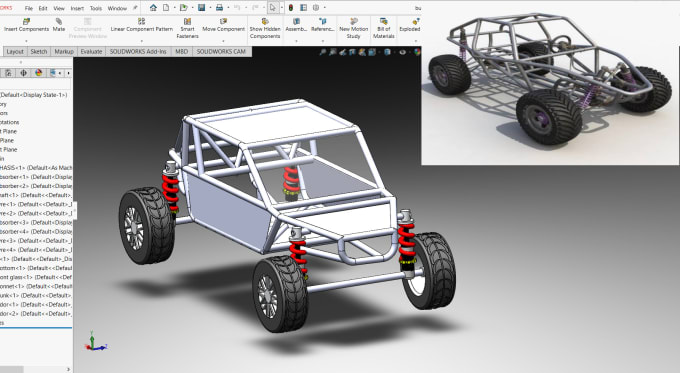Open the ConfigurationManager tab icon
Screen dimensions: 680x373
click(x=8, y=73)
